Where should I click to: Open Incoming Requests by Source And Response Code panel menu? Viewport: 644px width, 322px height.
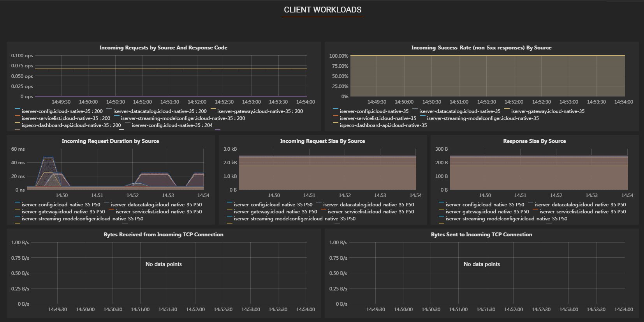coord(163,48)
